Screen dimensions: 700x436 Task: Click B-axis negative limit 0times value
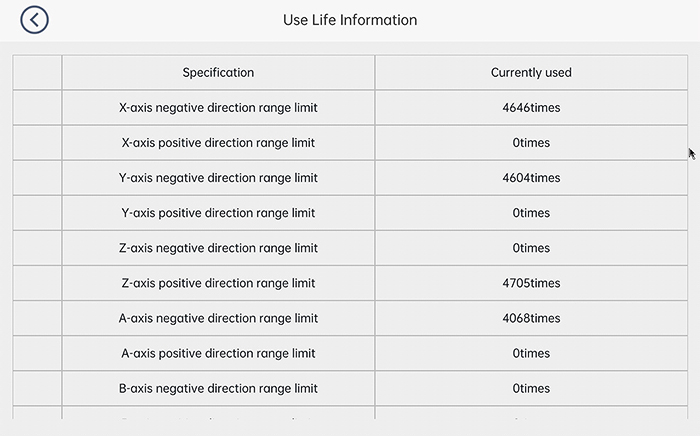point(531,388)
